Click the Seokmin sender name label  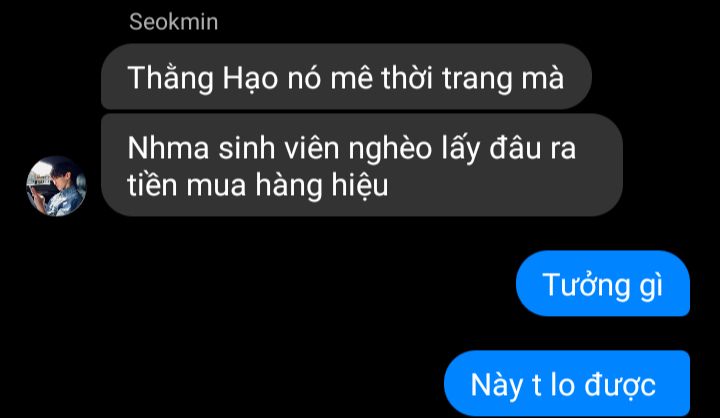(174, 22)
